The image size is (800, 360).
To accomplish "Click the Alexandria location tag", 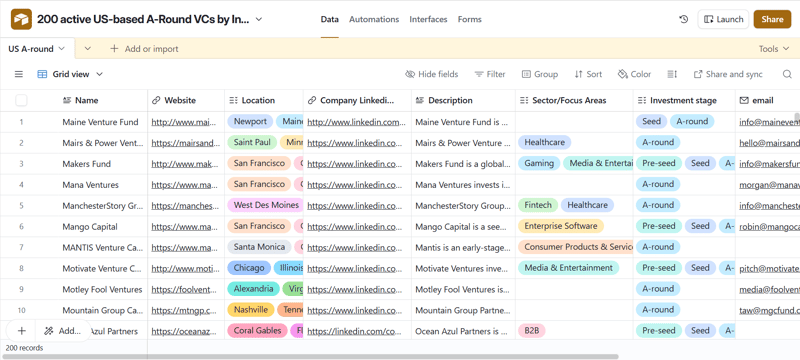I will [x=253, y=289].
